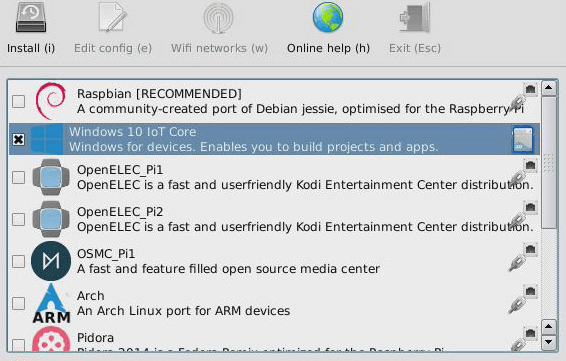The width and height of the screenshot is (566, 361).
Task: Click the Edit config document icon
Action: point(113,17)
